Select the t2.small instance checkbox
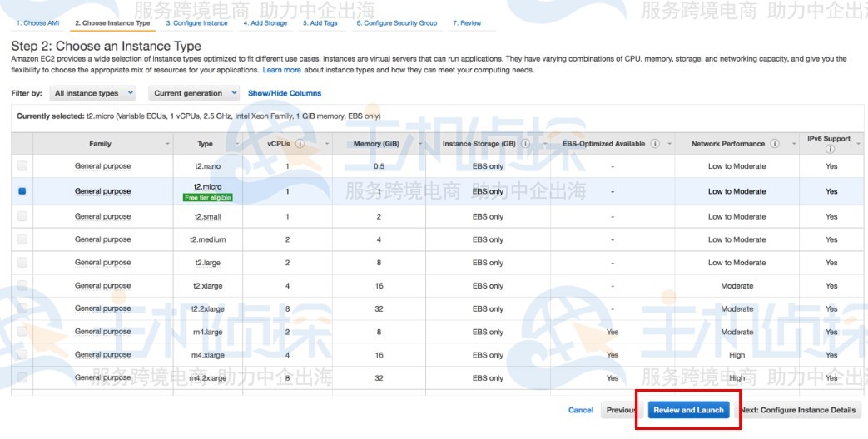Viewport: 868px width, 439px height. click(x=22, y=216)
